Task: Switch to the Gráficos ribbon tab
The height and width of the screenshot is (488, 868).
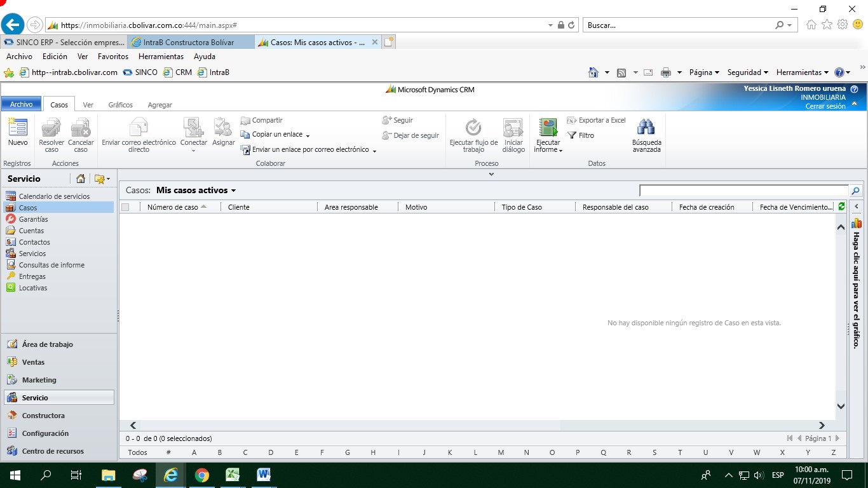Action: (x=120, y=105)
